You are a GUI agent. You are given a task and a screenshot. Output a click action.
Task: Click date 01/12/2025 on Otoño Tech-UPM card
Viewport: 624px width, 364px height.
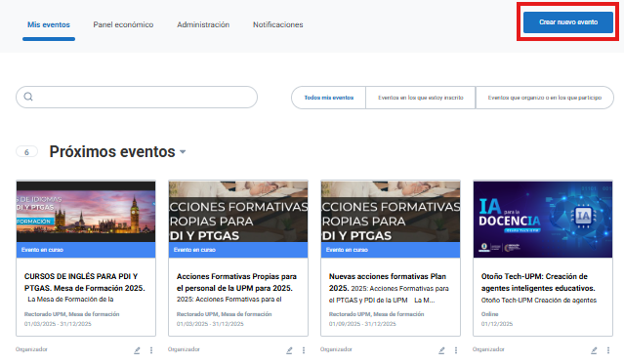point(497,324)
